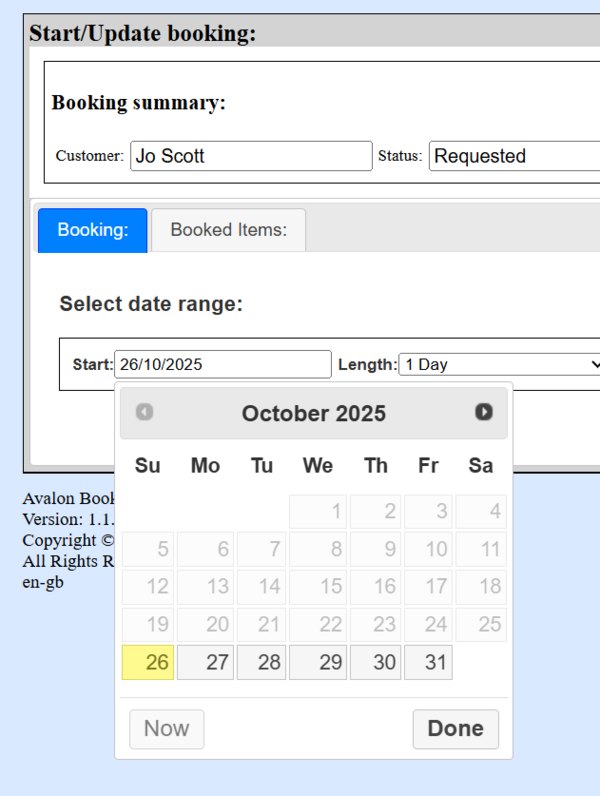
Task: Click disabled date October 25
Action: point(481,625)
